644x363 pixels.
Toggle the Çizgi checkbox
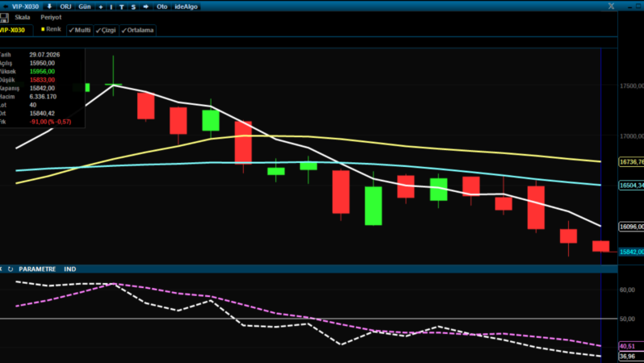click(106, 30)
